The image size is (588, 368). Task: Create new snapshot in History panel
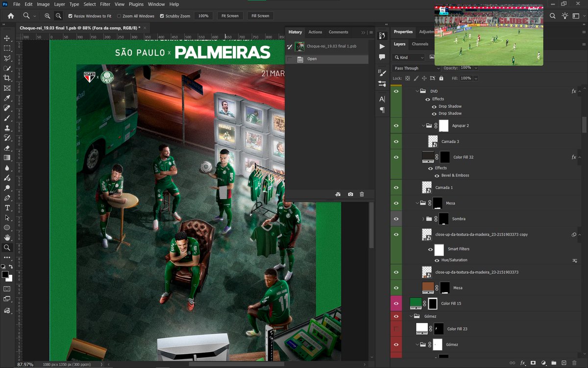coord(350,194)
